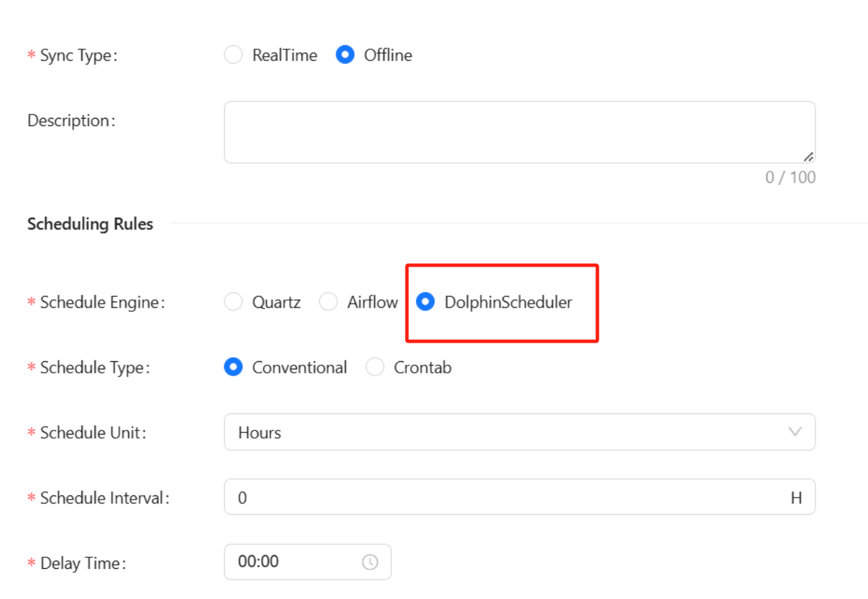868x599 pixels.
Task: Click the clock icon in Delay Time
Action: click(x=370, y=562)
